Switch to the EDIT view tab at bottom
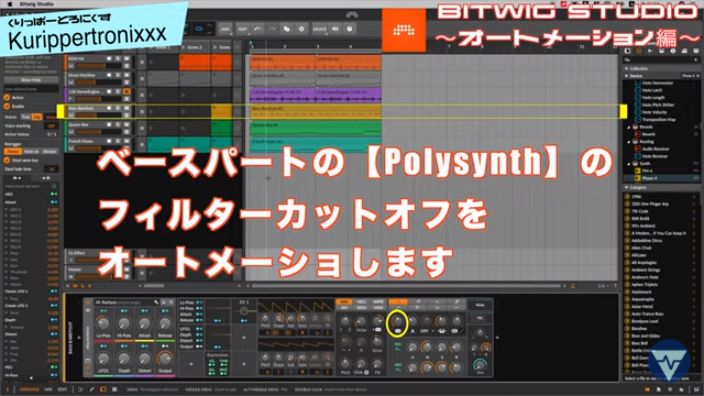The height and width of the screenshot is (396, 704). click(62, 389)
